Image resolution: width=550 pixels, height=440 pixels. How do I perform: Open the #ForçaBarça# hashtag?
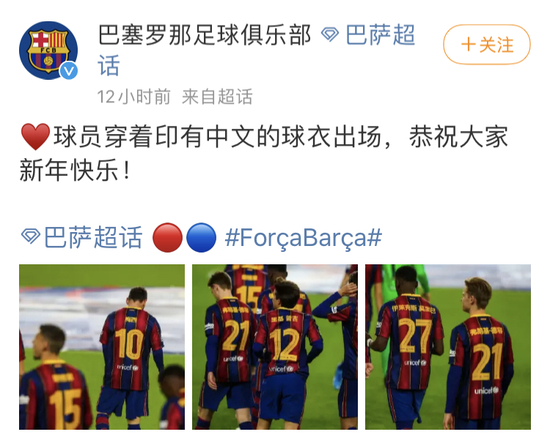coord(303,238)
